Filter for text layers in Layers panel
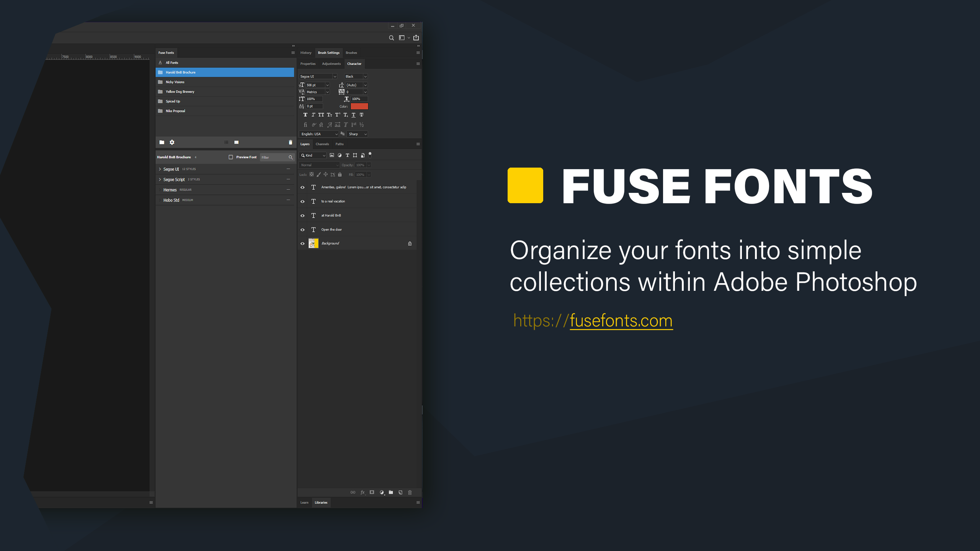This screenshot has width=980, height=551. pos(347,155)
